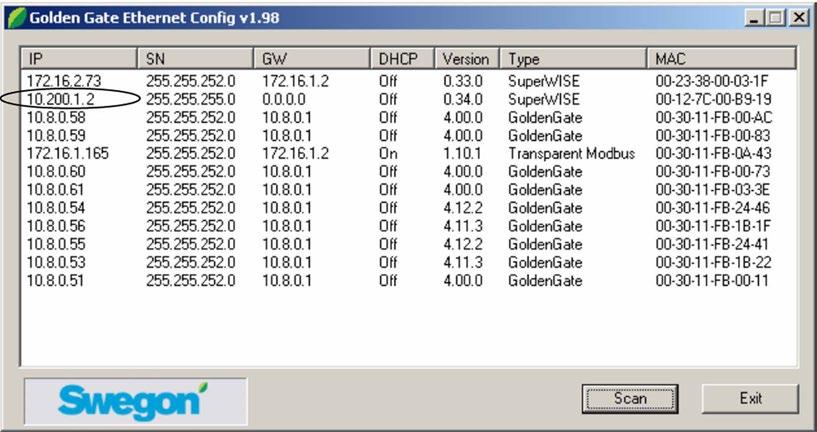Click MAC address 00-30-11-FB-00-AC
Viewport: 817px width, 432px height.
point(714,117)
